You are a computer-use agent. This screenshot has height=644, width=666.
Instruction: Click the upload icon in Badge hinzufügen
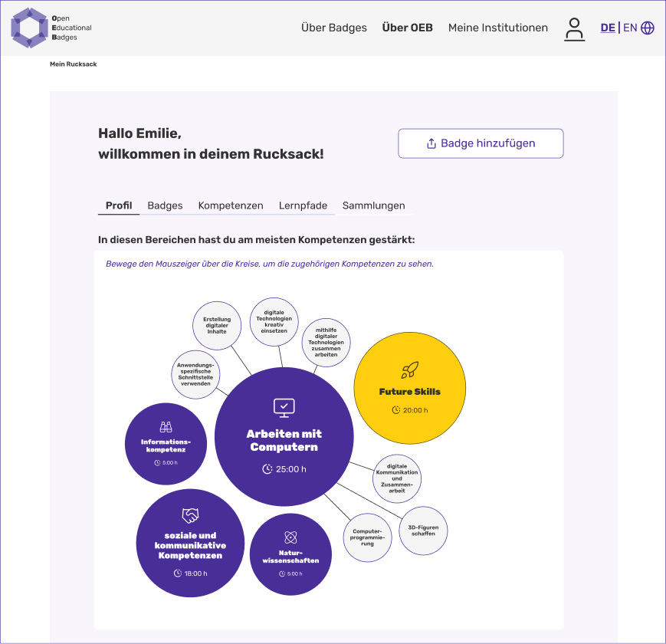[x=431, y=143]
